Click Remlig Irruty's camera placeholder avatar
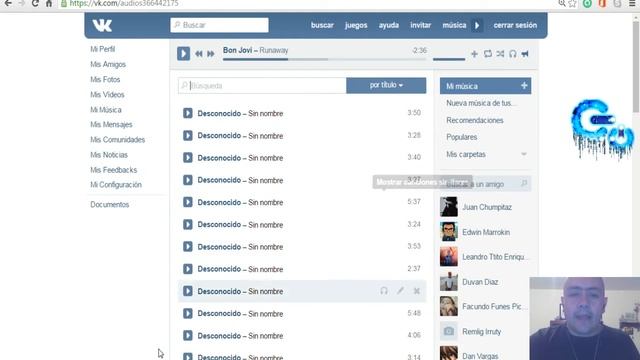640x360 pixels. [x=449, y=331]
